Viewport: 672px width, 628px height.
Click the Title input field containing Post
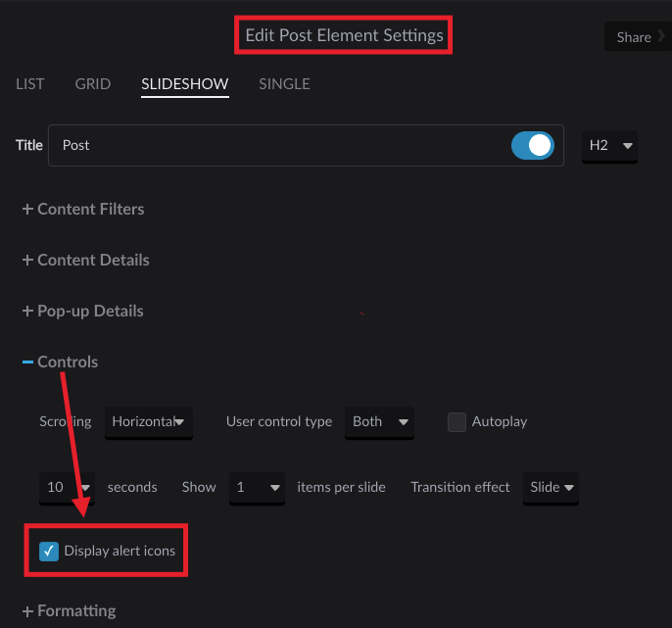(x=306, y=145)
